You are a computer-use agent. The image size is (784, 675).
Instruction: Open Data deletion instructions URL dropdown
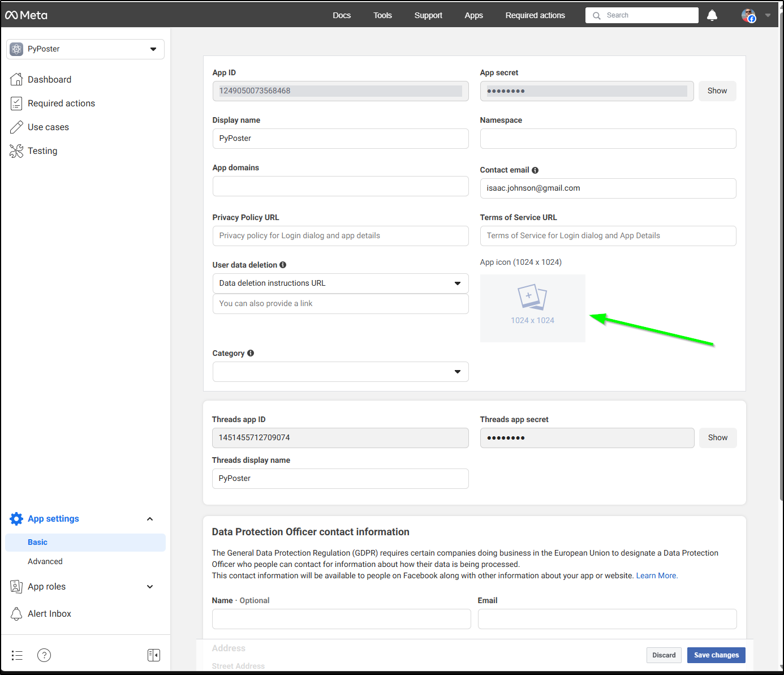(341, 283)
